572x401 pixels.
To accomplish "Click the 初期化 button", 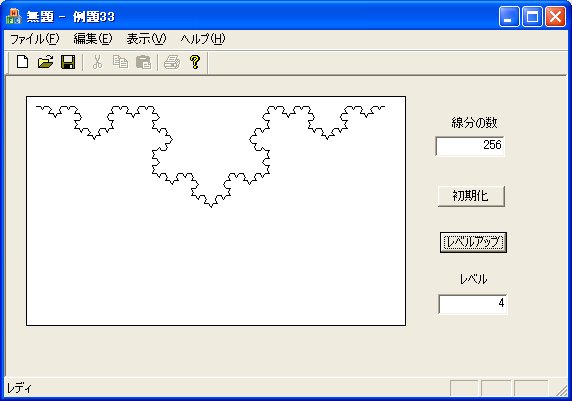I will click(471, 196).
